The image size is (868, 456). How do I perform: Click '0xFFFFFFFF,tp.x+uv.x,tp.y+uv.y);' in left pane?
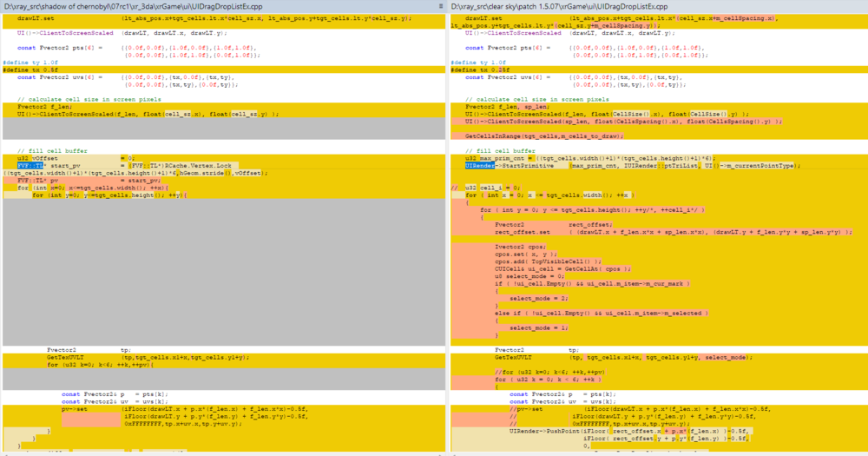[x=183, y=423]
